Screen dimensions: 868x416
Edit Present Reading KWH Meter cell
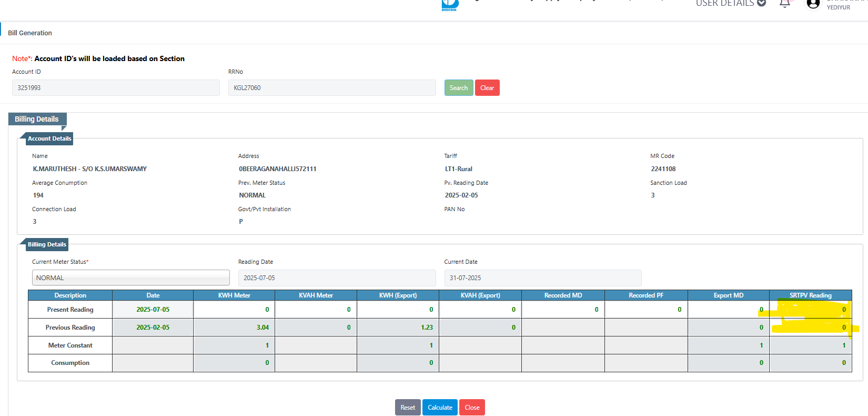point(234,310)
